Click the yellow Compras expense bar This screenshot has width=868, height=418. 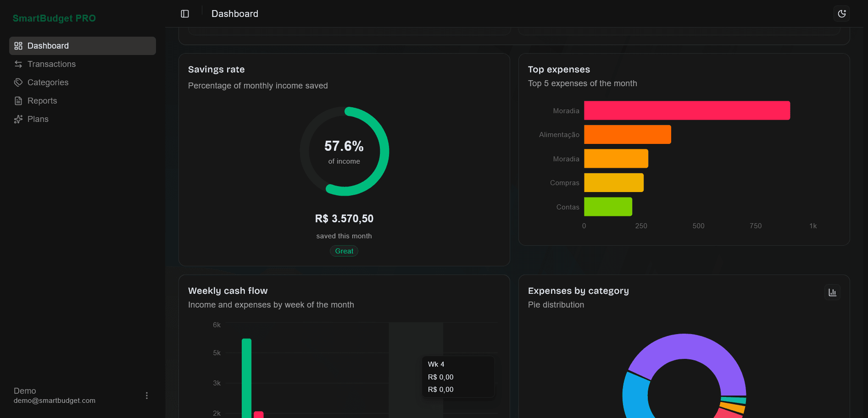(x=613, y=182)
